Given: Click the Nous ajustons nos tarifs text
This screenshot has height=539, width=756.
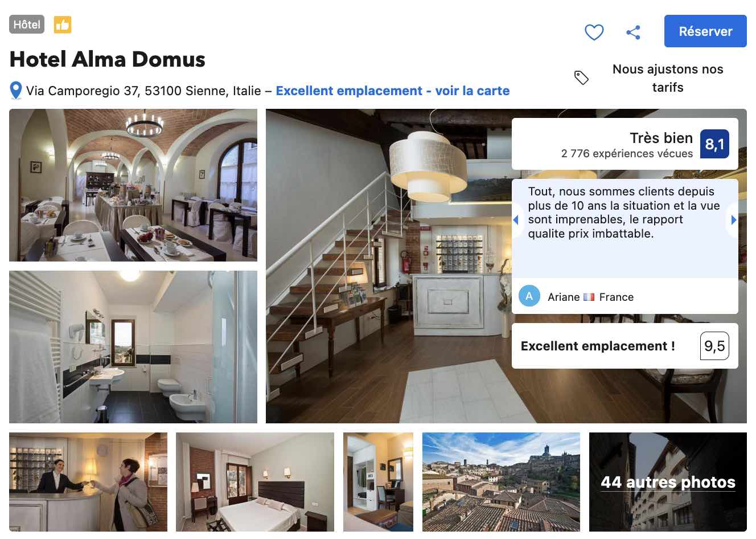Looking at the screenshot, I should (668, 78).
